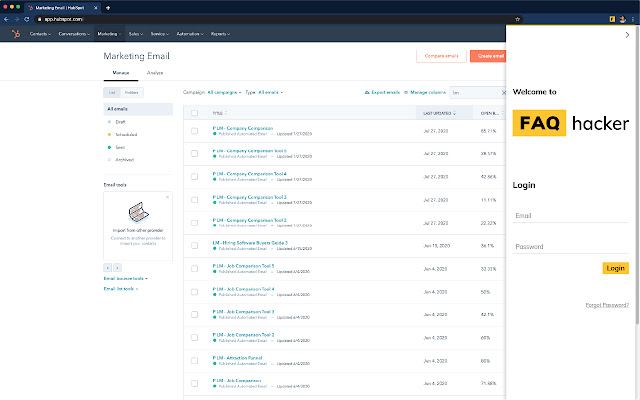Viewport: 640px width, 400px height.
Task: Open the FAQ hacker extension icon
Action: tap(612, 19)
